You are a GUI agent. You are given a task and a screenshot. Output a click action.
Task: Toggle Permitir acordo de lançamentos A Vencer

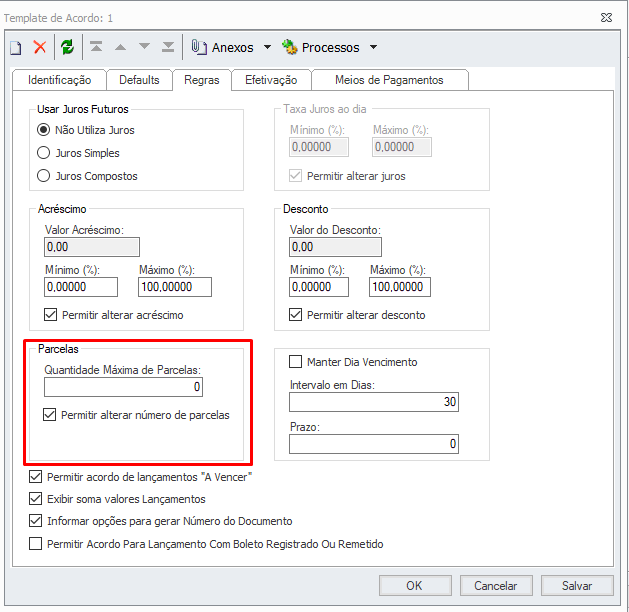[x=35, y=477]
